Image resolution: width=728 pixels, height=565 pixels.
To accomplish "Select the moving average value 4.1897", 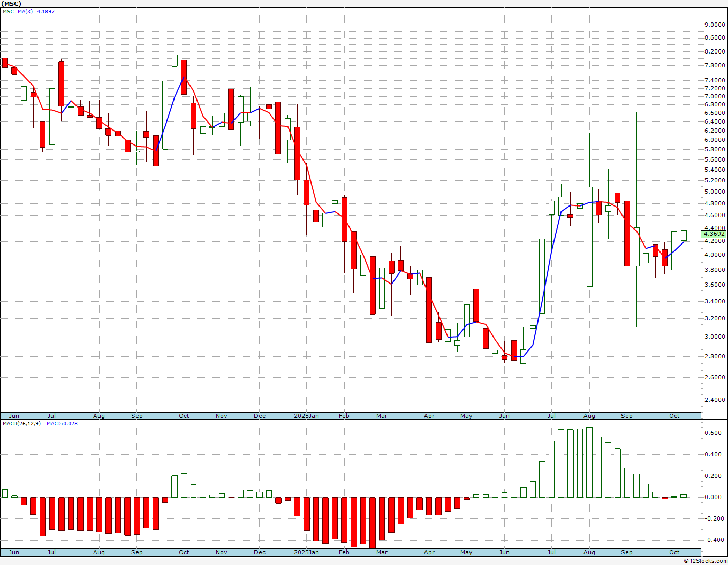I will tap(45, 11).
